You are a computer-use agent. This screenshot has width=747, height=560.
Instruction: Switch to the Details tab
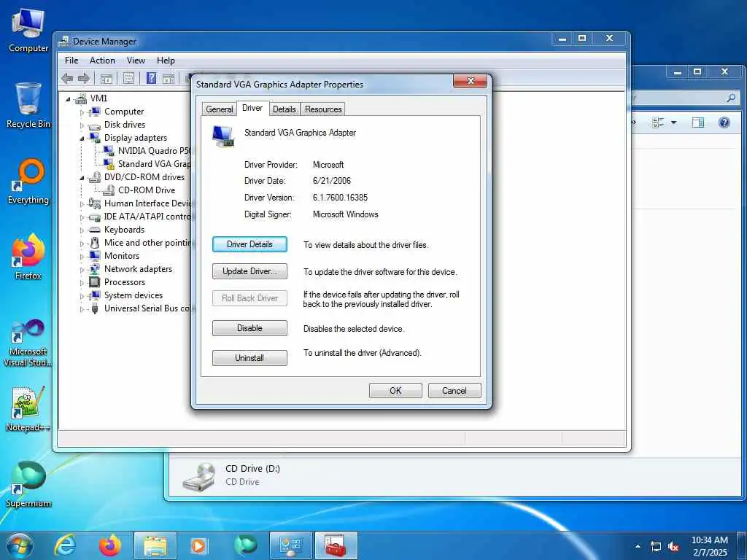(285, 109)
